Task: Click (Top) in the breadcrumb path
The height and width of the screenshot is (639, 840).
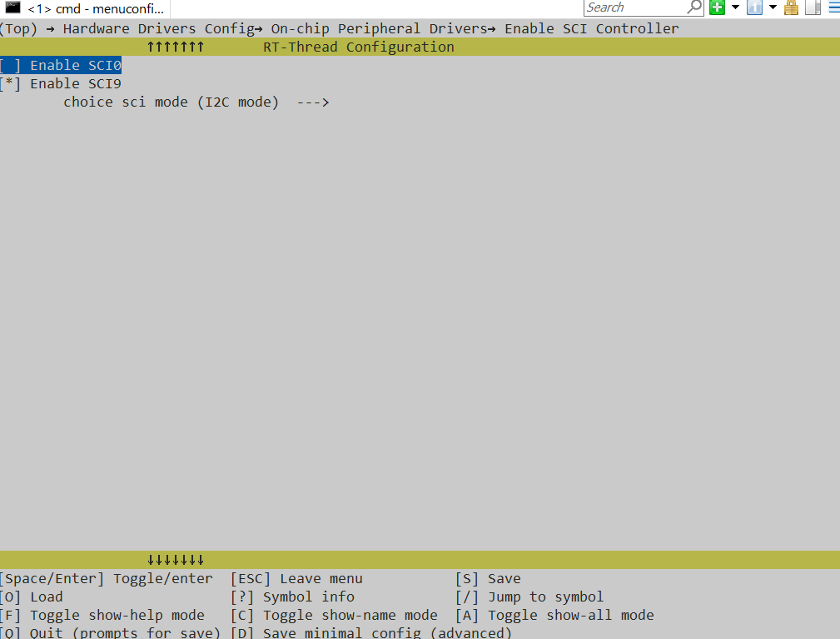Action: point(18,28)
